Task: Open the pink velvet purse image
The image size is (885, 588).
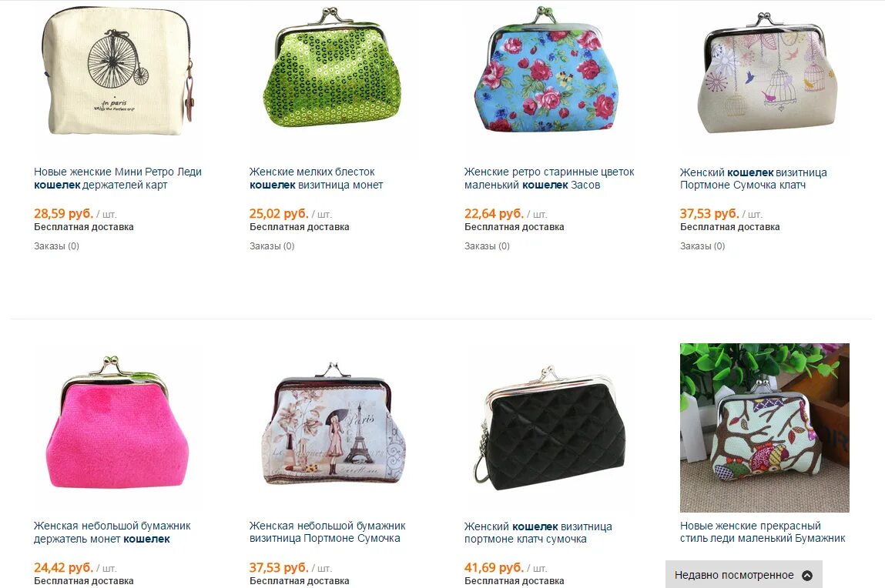Action: pyautogui.click(x=118, y=427)
